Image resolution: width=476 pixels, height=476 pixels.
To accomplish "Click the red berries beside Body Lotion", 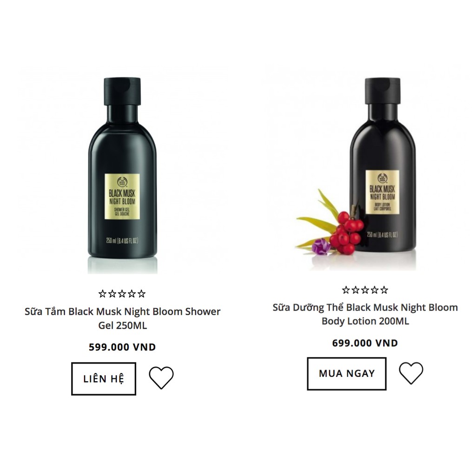I will click(x=346, y=232).
